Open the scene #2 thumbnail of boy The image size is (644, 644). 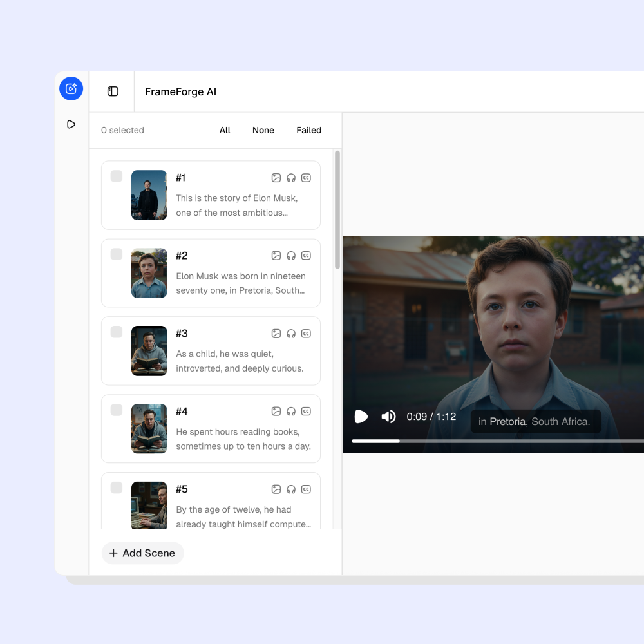[x=149, y=273]
